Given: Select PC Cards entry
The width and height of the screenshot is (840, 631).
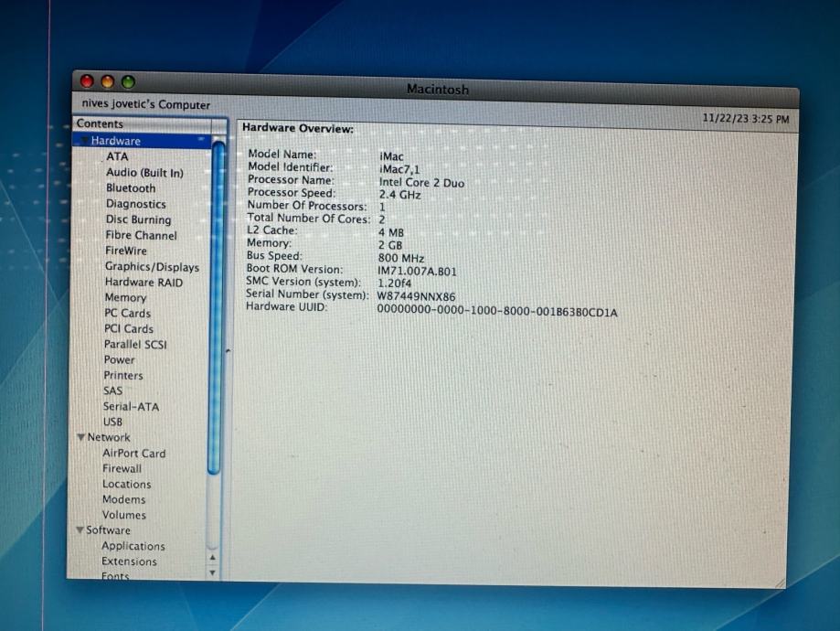Looking at the screenshot, I should pos(127,313).
